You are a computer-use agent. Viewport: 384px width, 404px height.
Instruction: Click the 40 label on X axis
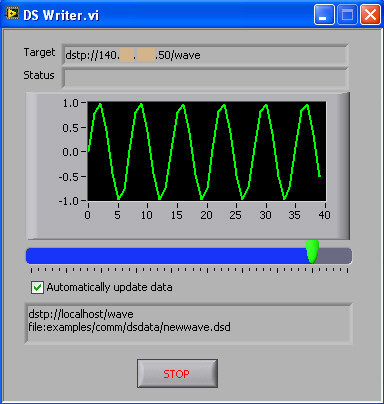click(x=324, y=215)
